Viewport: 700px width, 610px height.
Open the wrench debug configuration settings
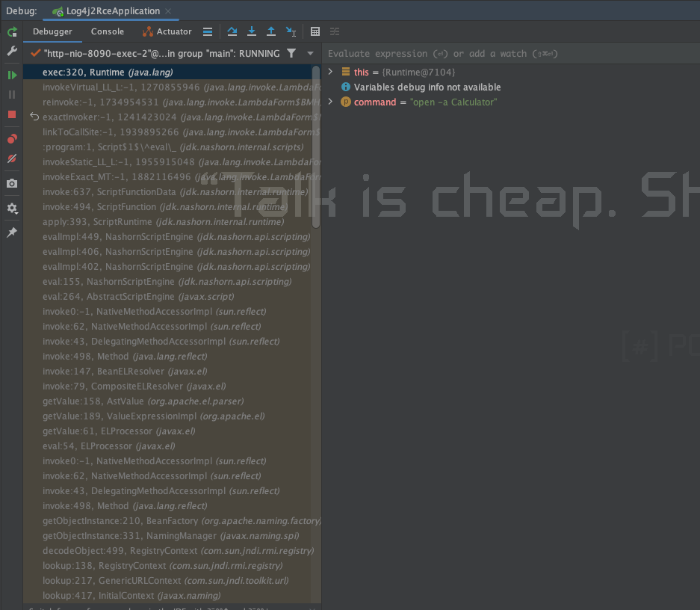click(12, 51)
